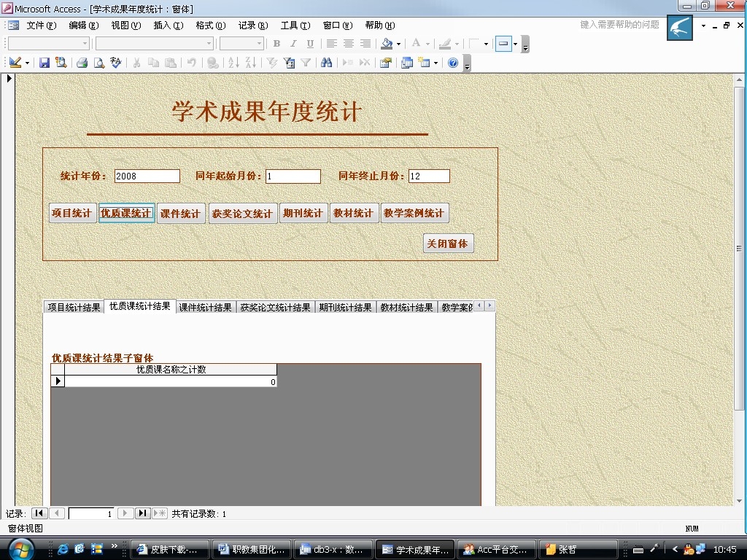The width and height of the screenshot is (747, 560).
Task: Expand the Line/Border Width dropdown arrow
Action: click(x=486, y=43)
